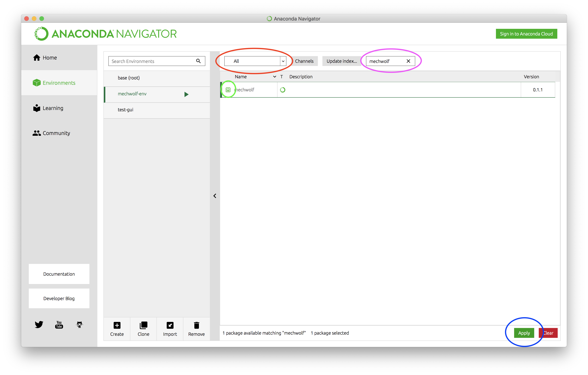
Task: Click the green Environments cube icon
Action: click(37, 83)
